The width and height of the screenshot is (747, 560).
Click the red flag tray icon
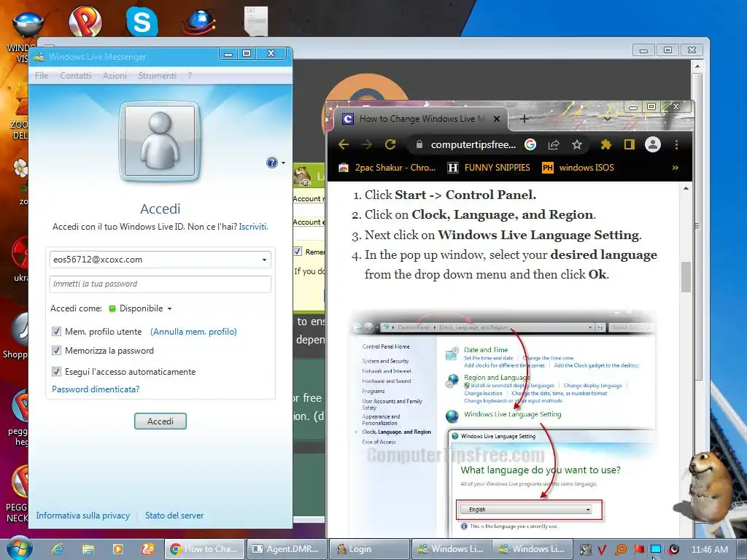pos(639,549)
